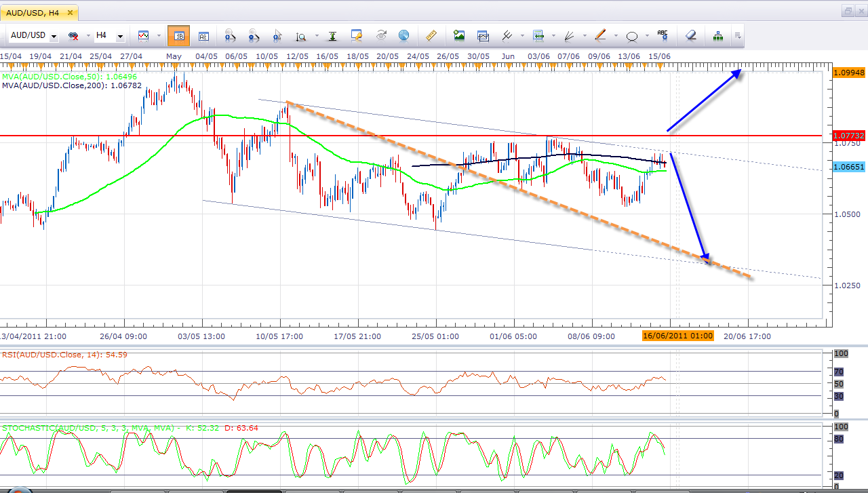The image size is (868, 493).
Task: Select the ellipse shape tool
Action: tap(632, 36)
